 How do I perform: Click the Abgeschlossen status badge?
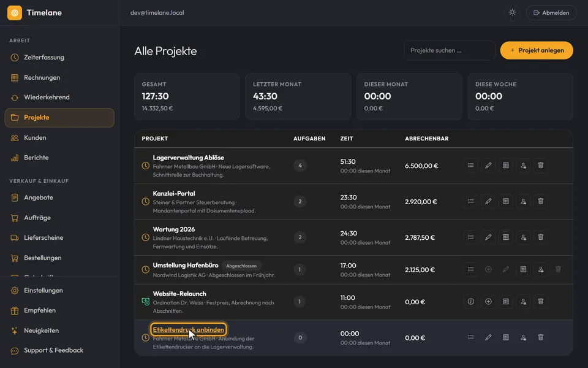(x=241, y=266)
